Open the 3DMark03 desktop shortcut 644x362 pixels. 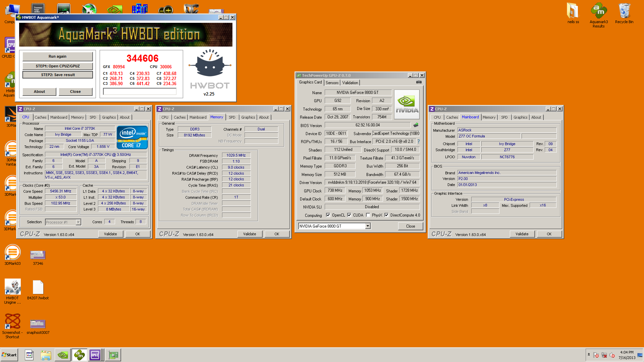12,255
